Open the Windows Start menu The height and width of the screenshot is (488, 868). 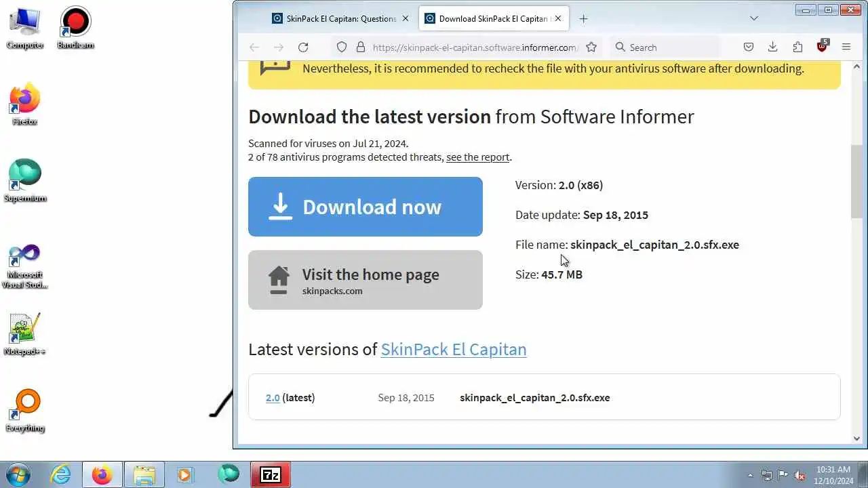click(x=18, y=474)
